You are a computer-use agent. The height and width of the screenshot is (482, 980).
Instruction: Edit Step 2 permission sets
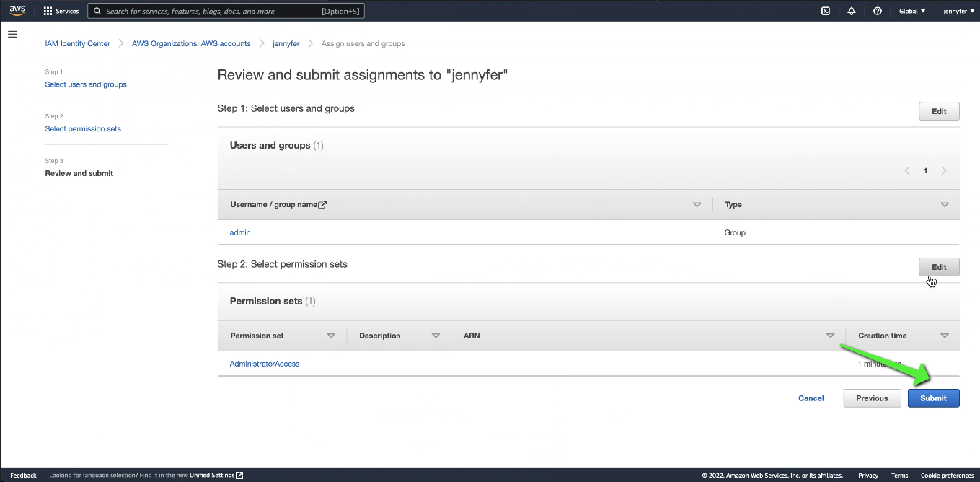(939, 268)
